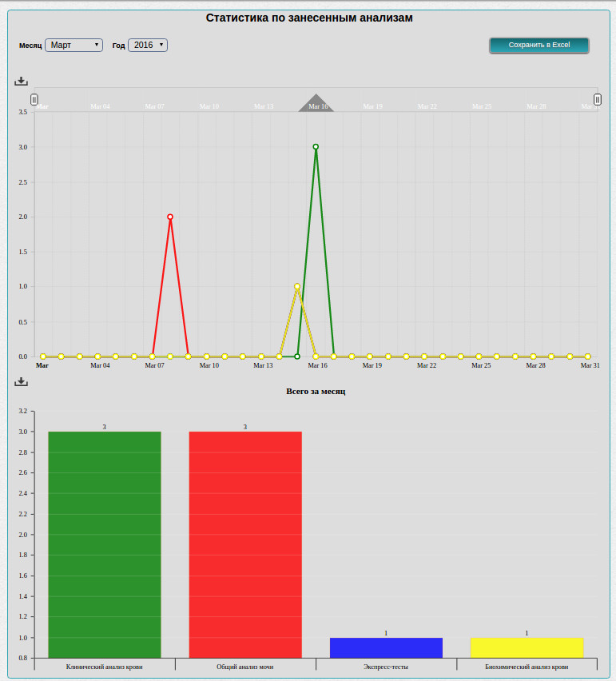Viewport: 616px width, 681px height.
Task: Open the Месяц dropdown showing Март
Action: click(74, 46)
